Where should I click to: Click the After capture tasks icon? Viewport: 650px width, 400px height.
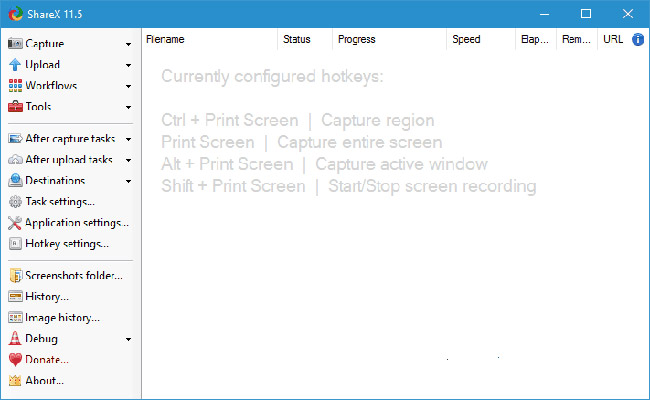coord(15,138)
